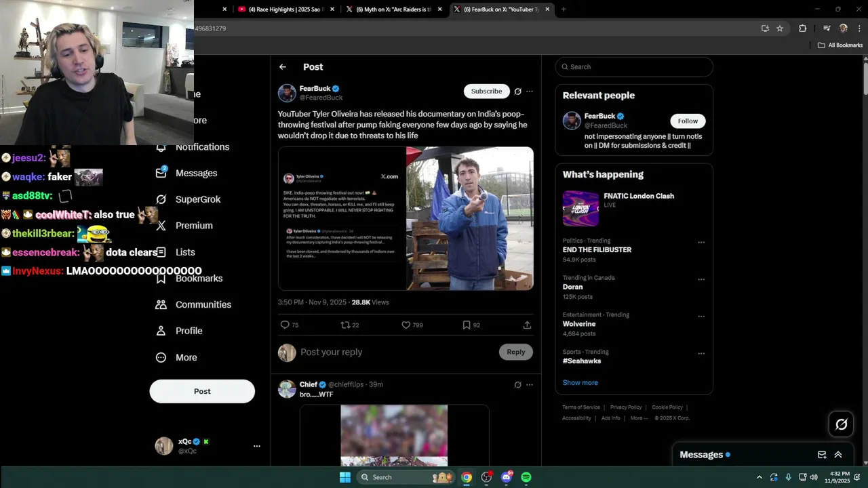
Task: Repost the FearBuck post (22 reposts)
Action: coord(350,325)
